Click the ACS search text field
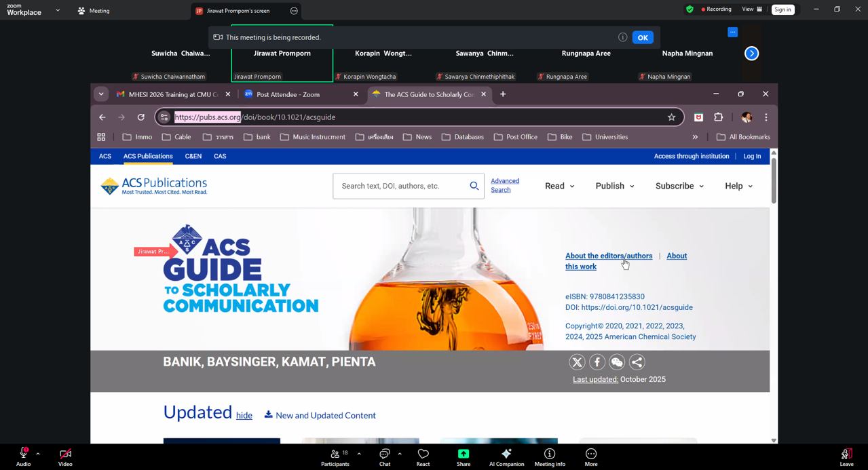The width and height of the screenshot is (868, 470). pyautogui.click(x=400, y=186)
